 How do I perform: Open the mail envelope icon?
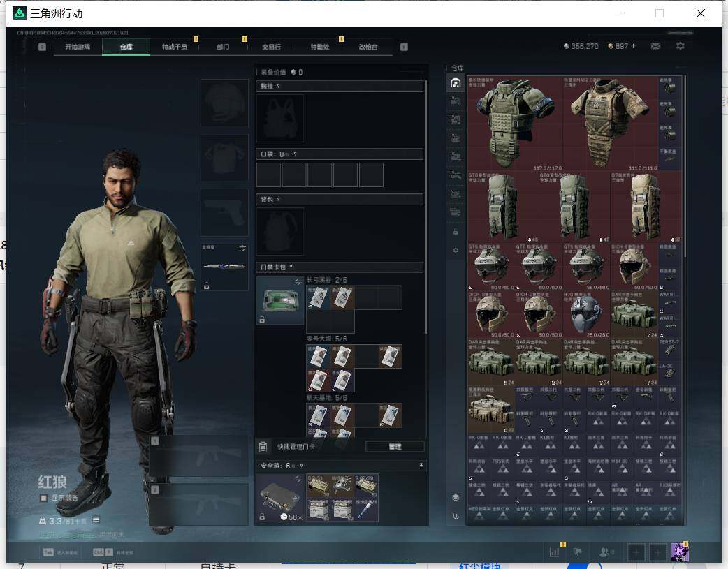(x=655, y=46)
